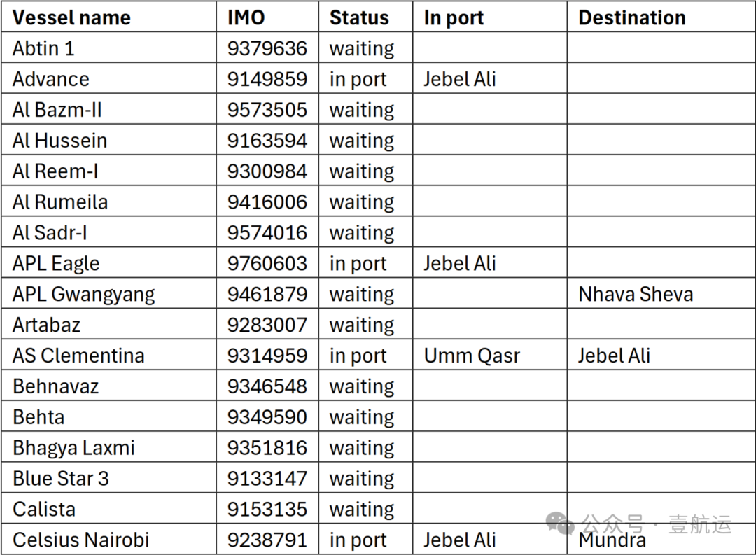Select the Mundra destination cell
This screenshot has height=555, width=756.
tap(612, 541)
